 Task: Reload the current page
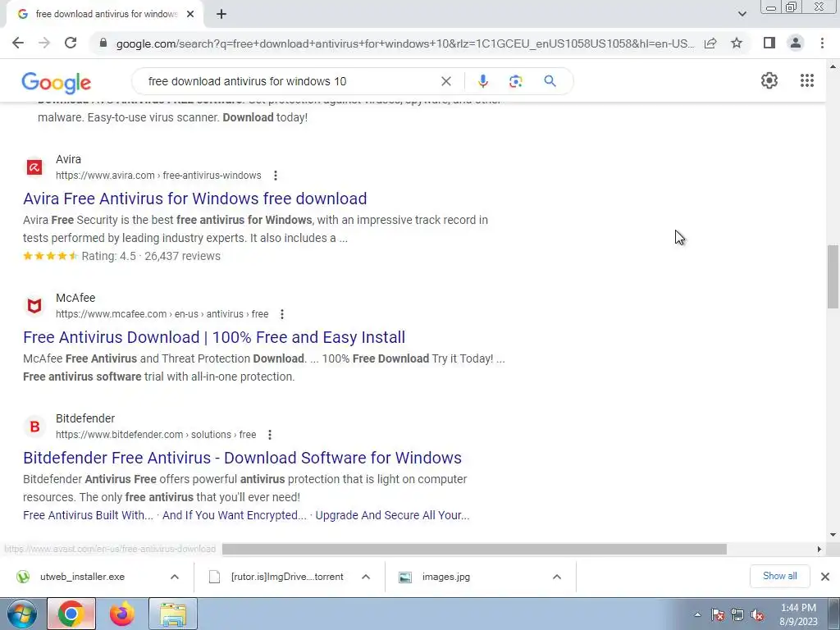click(71, 43)
